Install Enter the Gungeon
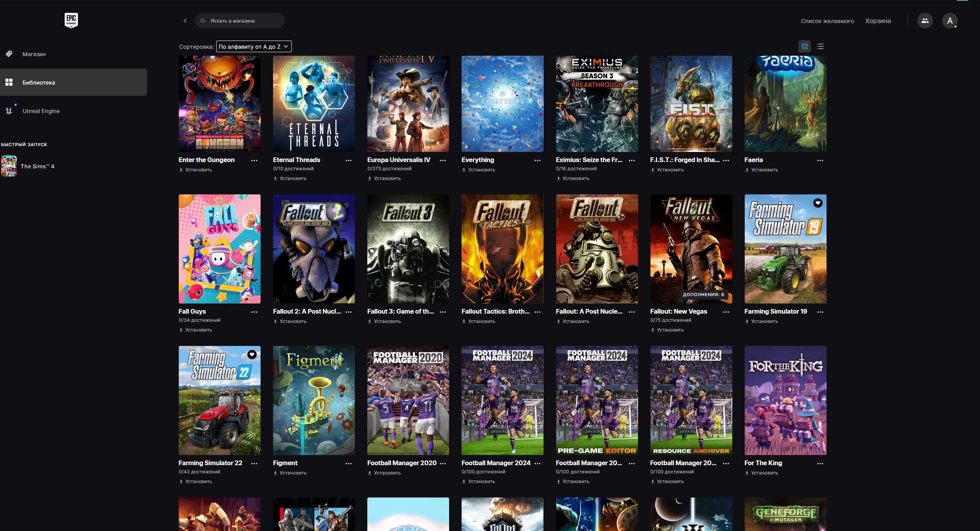Viewport: 980px width, 531px height. [196, 170]
